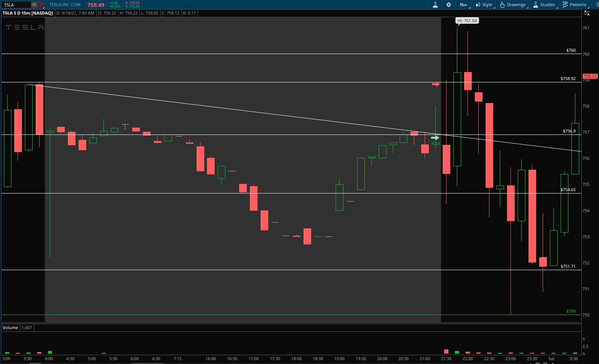The height and width of the screenshot is (364, 599).
Task: Expand the Patterns menu label
Action: [578, 5]
